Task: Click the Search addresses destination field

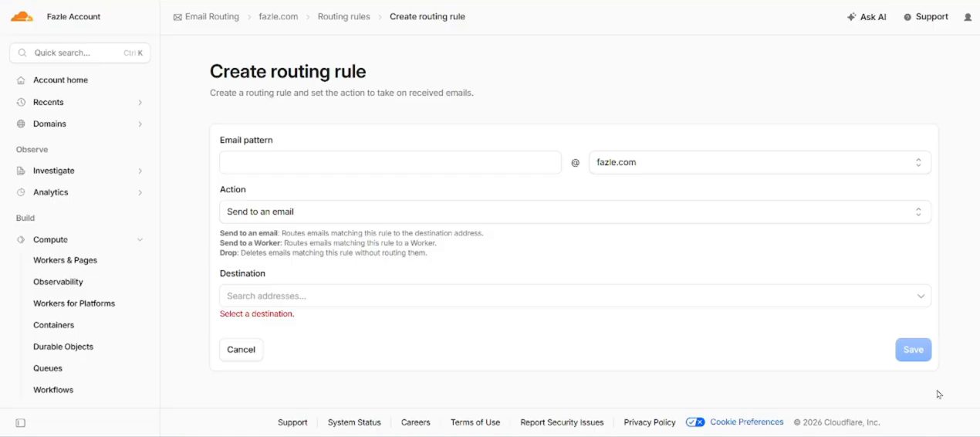Action: tap(575, 296)
